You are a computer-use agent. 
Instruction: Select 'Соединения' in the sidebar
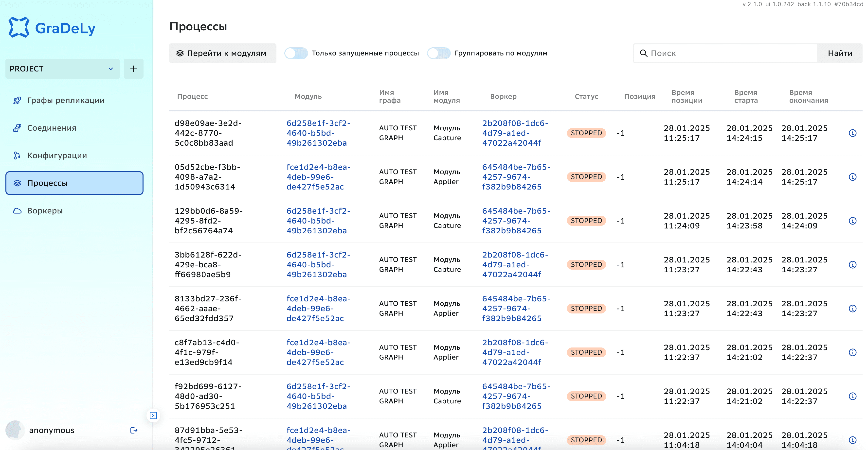[x=52, y=128]
